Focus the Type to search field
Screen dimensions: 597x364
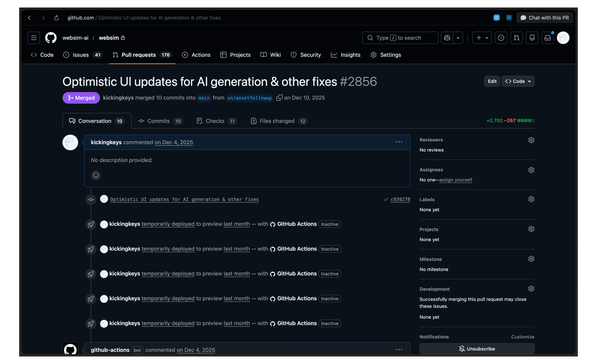pyautogui.click(x=400, y=38)
